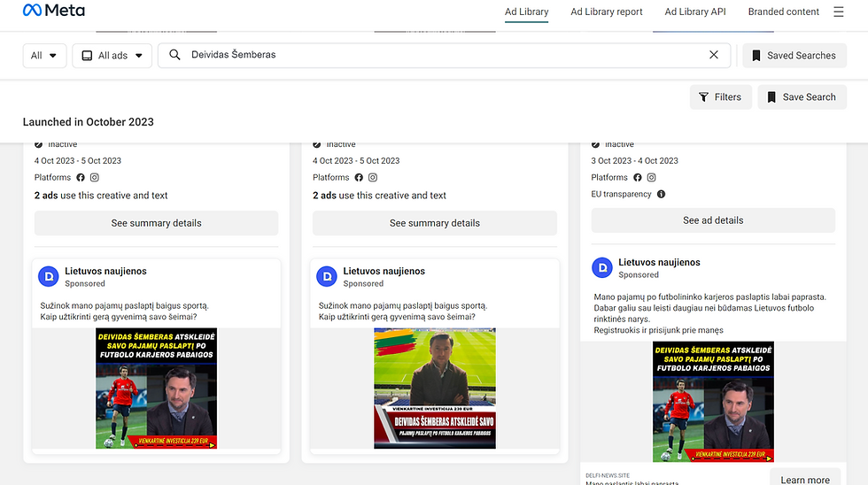Click Lietuvos naujienos name in first card
This screenshot has width=868, height=485.
(105, 271)
